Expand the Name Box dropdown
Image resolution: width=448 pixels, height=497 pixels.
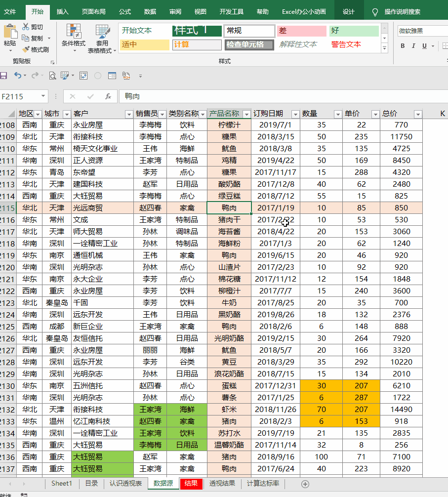[x=43, y=96]
